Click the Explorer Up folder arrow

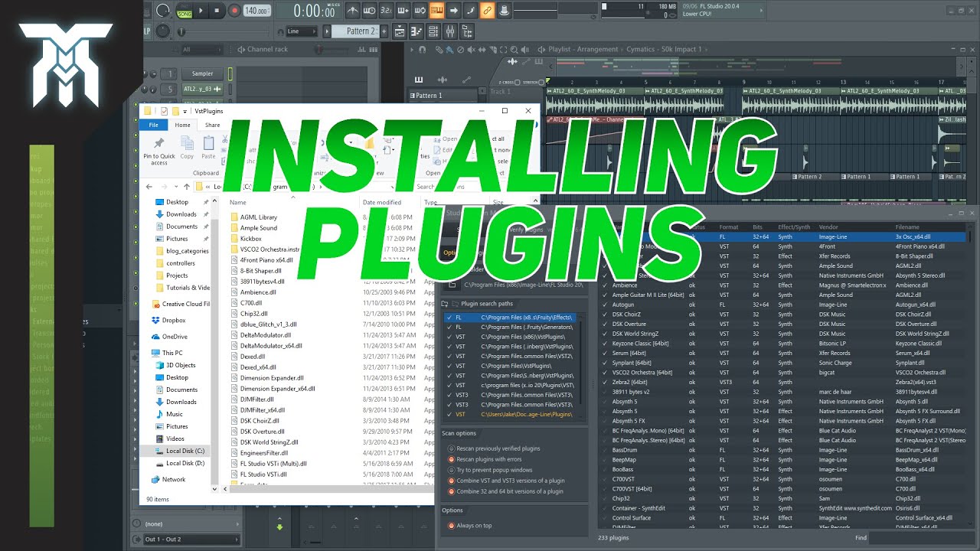point(187,186)
